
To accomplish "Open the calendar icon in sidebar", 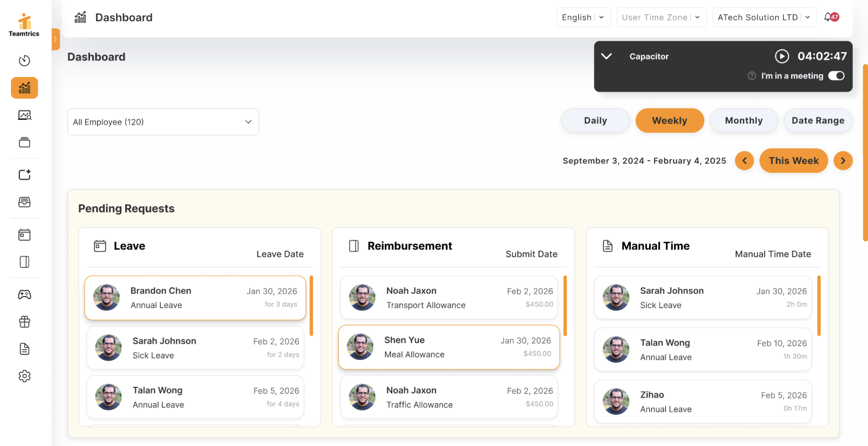I will [24, 235].
